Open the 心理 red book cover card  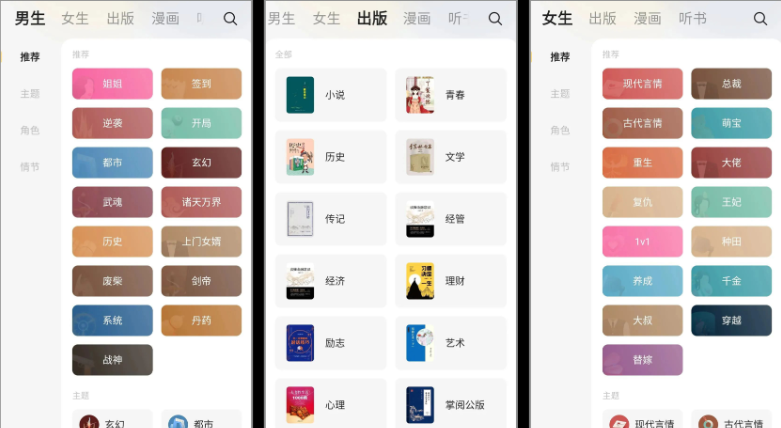coord(331,405)
